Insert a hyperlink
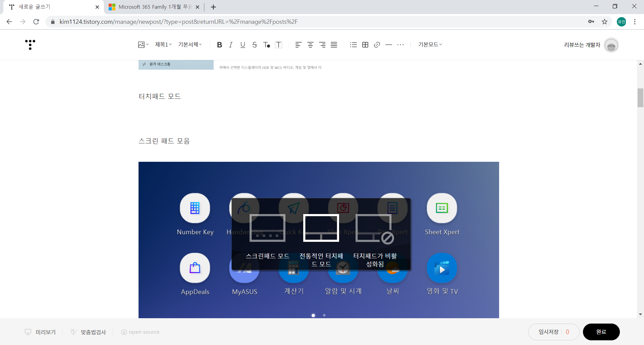The height and width of the screenshot is (345, 644). (x=377, y=45)
